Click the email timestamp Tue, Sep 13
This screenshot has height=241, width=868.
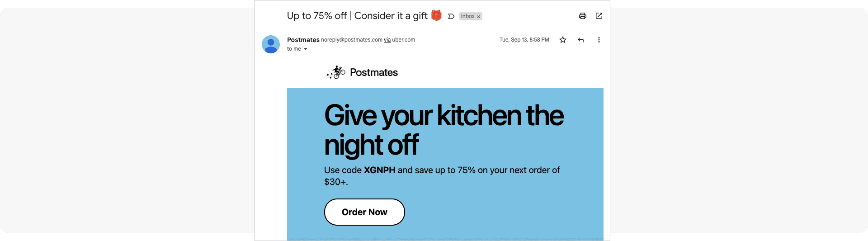[x=524, y=40]
